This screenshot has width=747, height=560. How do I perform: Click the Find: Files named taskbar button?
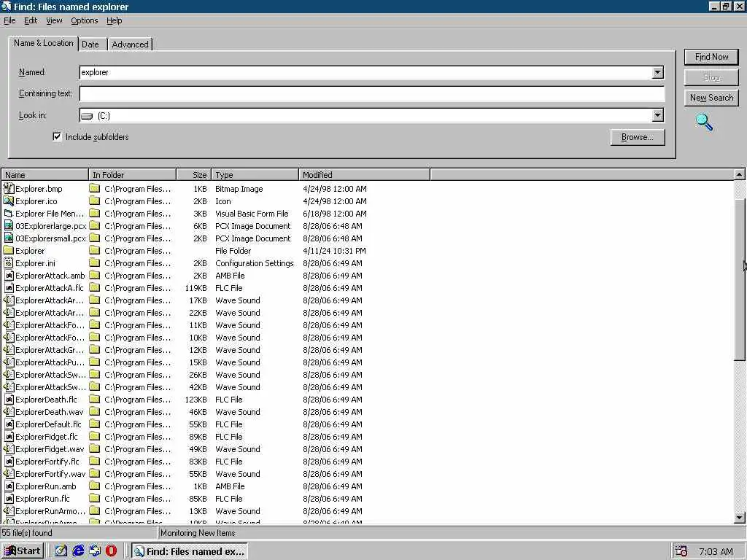point(190,551)
